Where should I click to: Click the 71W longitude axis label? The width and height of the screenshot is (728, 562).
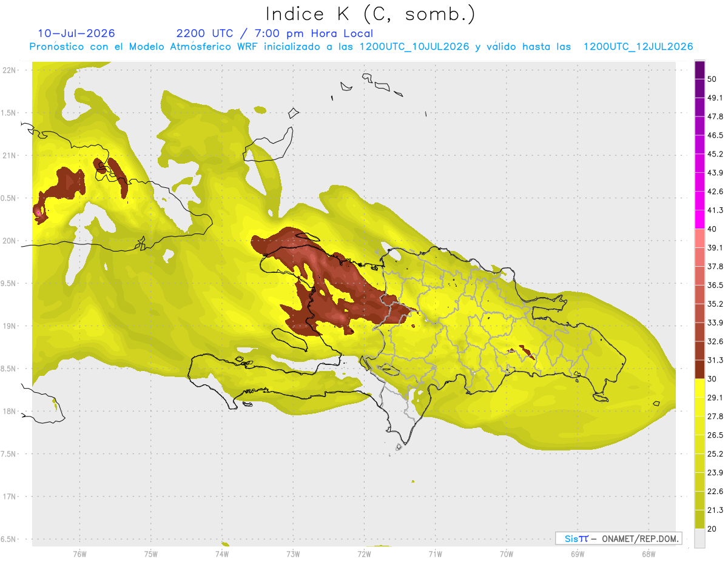coord(435,554)
